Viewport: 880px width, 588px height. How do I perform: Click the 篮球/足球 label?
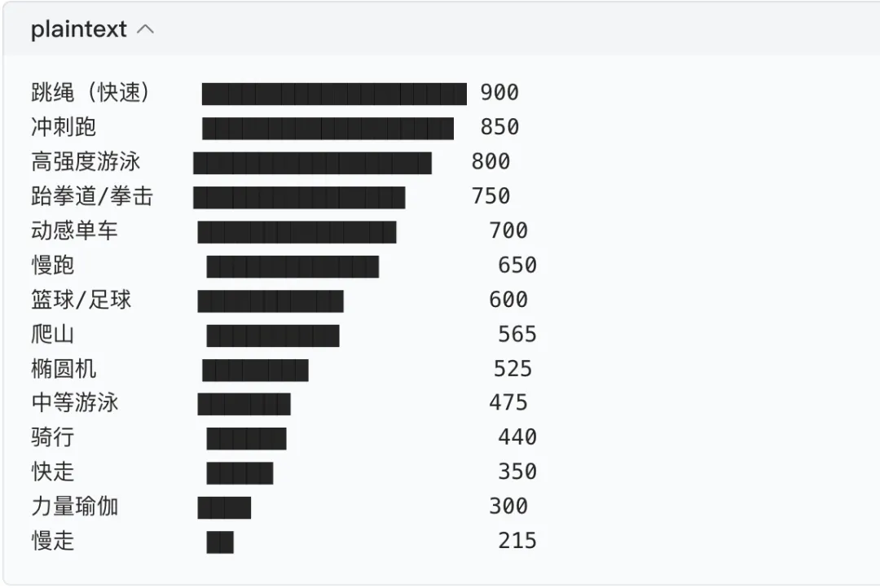coord(81,300)
